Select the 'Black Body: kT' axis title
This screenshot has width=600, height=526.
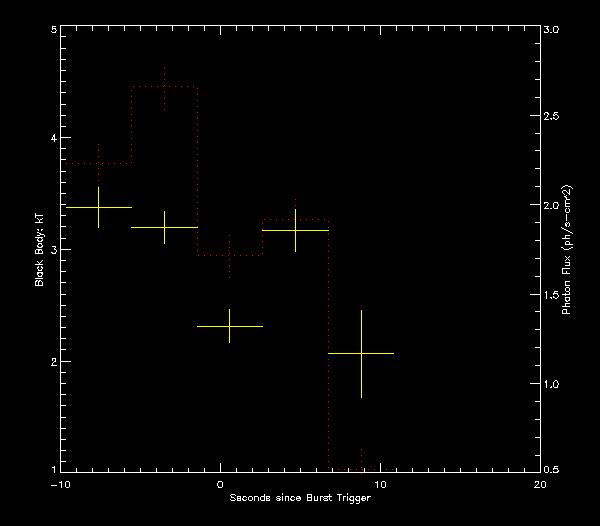tap(40, 250)
